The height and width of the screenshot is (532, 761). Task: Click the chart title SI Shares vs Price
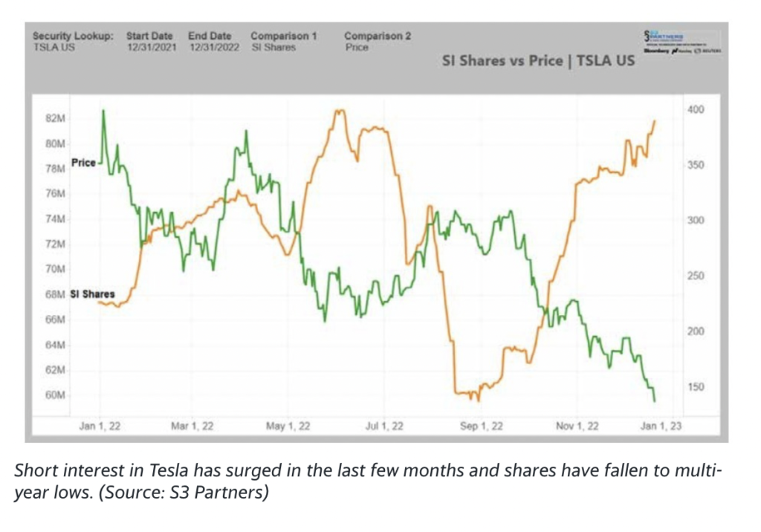point(539,61)
